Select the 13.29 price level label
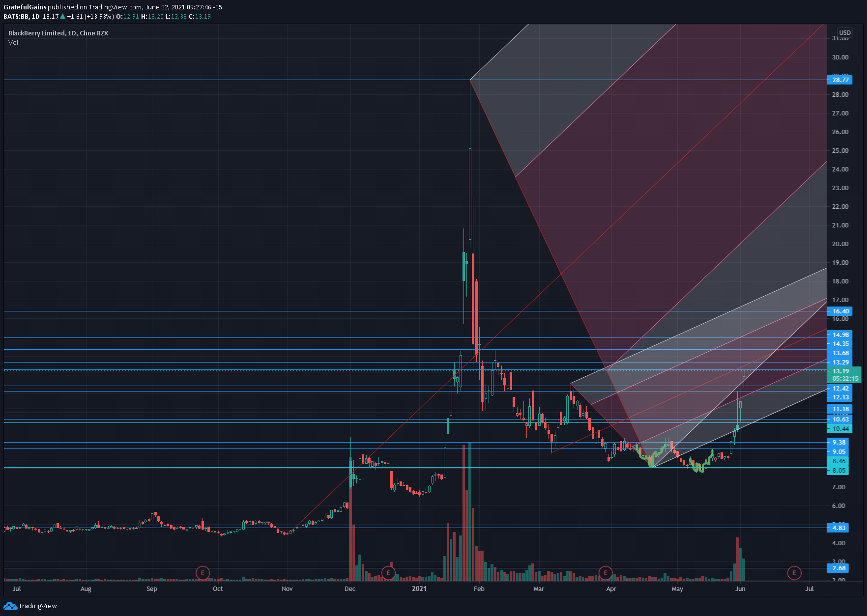The width and height of the screenshot is (867, 616). coord(840,362)
